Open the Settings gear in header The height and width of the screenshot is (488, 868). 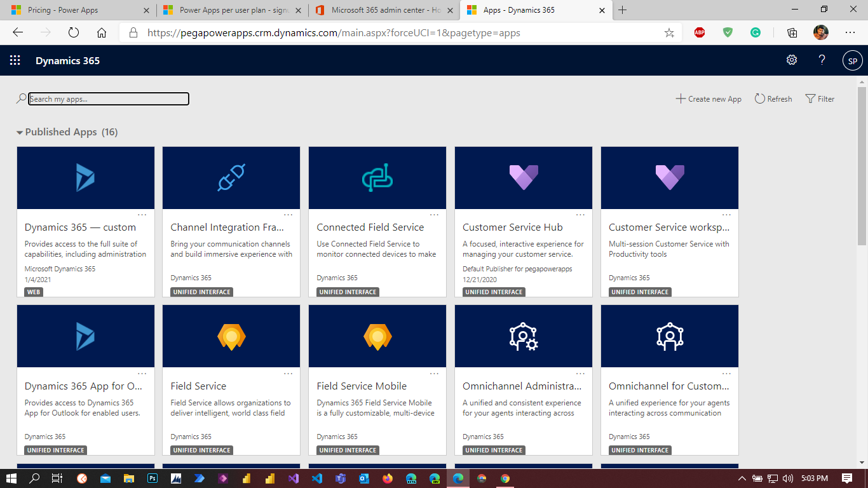[791, 60]
